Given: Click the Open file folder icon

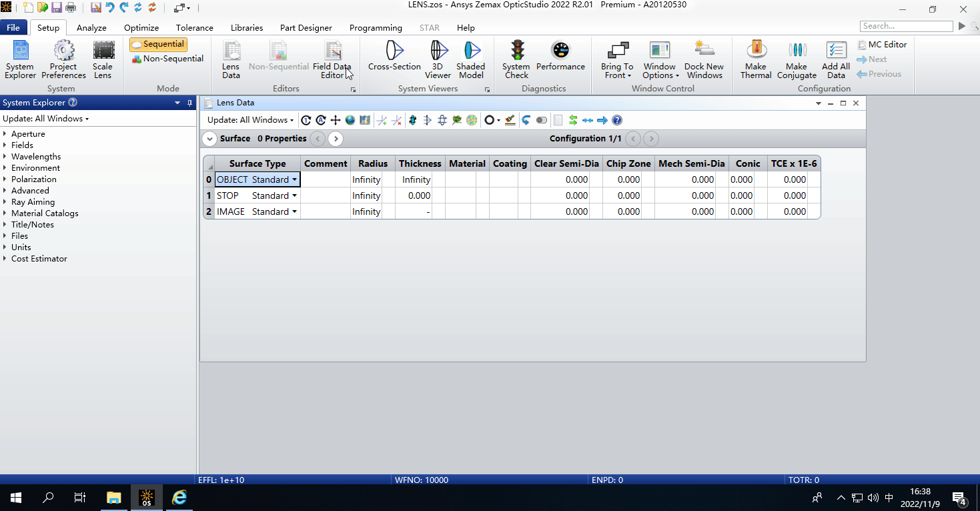Looking at the screenshot, I should (x=42, y=8).
